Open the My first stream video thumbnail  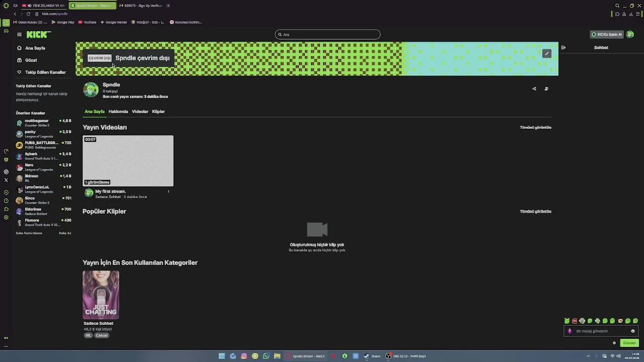pos(128,161)
